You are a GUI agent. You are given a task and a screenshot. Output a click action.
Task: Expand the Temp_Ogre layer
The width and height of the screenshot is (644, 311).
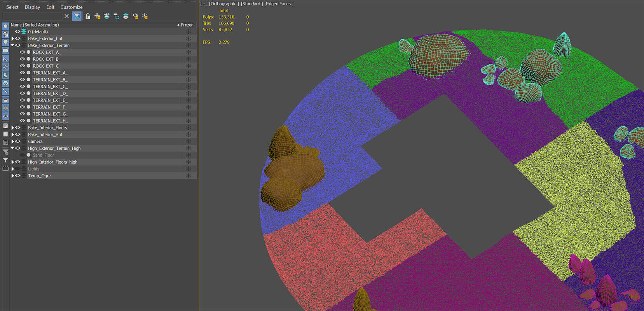(x=12, y=176)
